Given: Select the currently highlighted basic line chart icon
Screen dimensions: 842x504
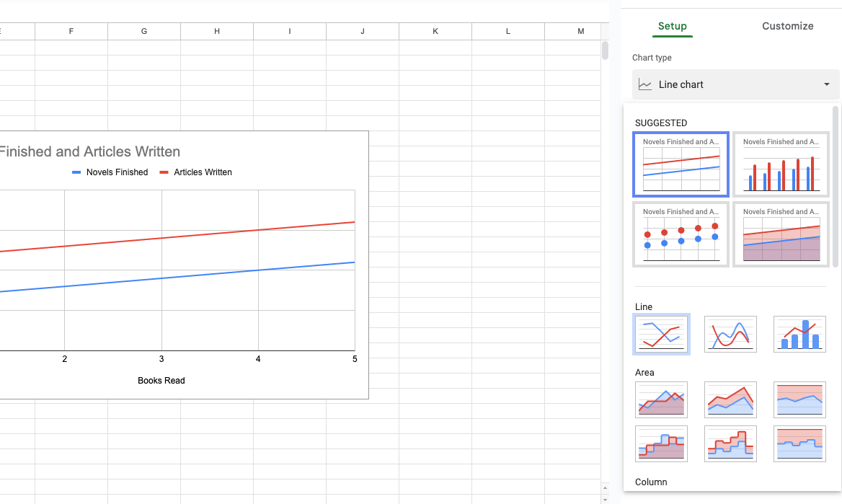Looking at the screenshot, I should tap(661, 334).
